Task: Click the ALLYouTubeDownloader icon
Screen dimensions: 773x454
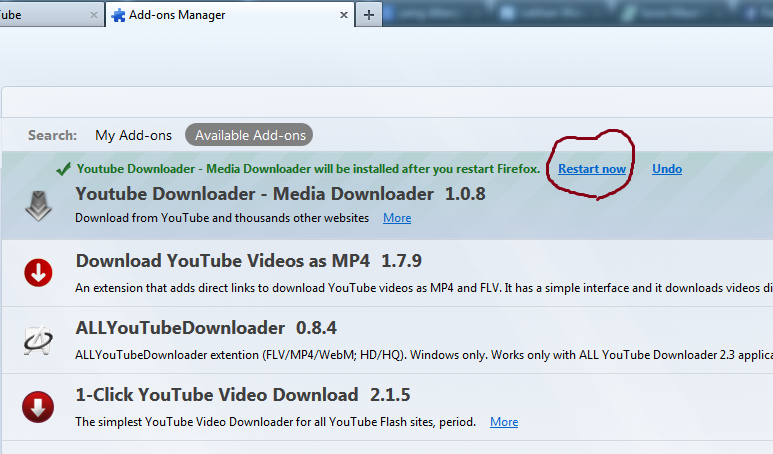Action: (x=38, y=340)
